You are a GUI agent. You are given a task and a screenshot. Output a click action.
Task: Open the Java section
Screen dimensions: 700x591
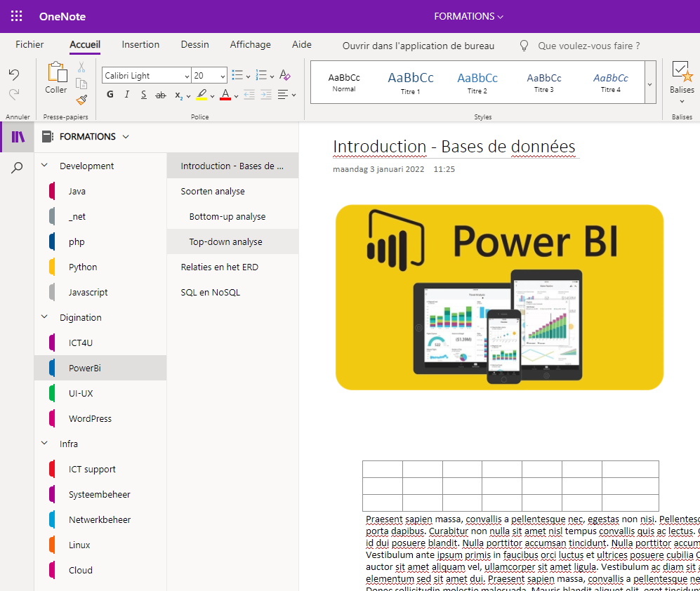[100, 191]
